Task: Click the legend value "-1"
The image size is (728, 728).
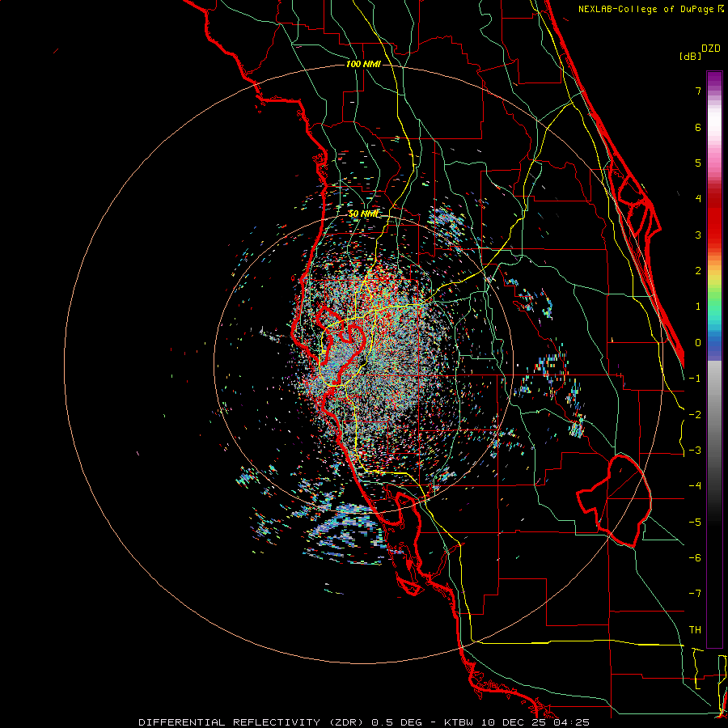Action: coord(695,379)
